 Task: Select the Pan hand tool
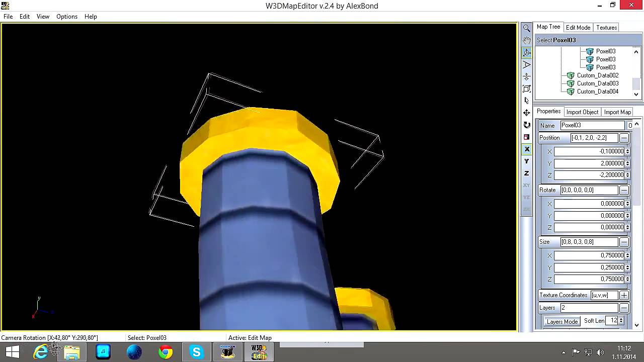tap(527, 40)
